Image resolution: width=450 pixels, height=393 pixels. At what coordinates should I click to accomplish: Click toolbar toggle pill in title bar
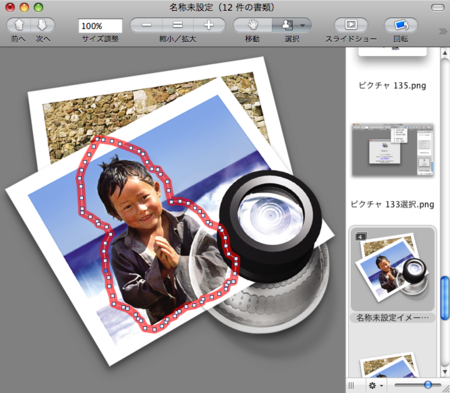click(438, 7)
